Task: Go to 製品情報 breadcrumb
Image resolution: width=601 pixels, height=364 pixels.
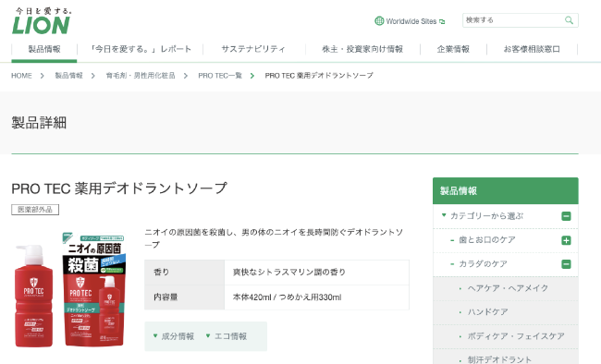Action: [68, 76]
